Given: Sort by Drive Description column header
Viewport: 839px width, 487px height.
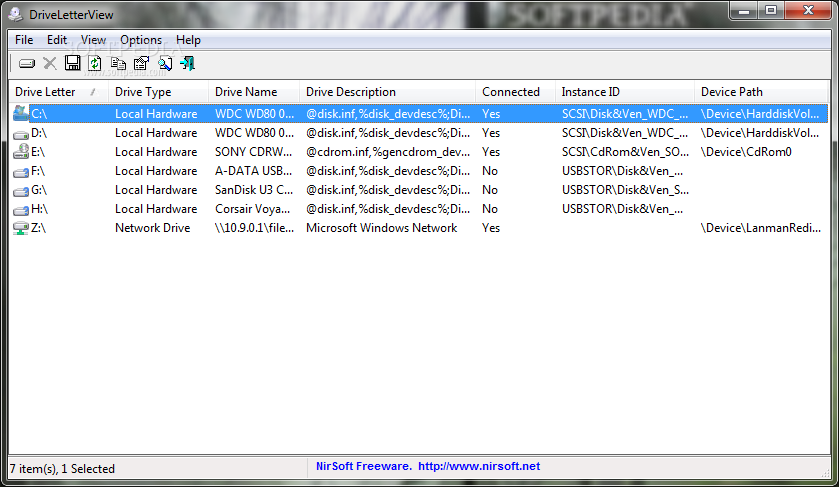Looking at the screenshot, I should (387, 92).
